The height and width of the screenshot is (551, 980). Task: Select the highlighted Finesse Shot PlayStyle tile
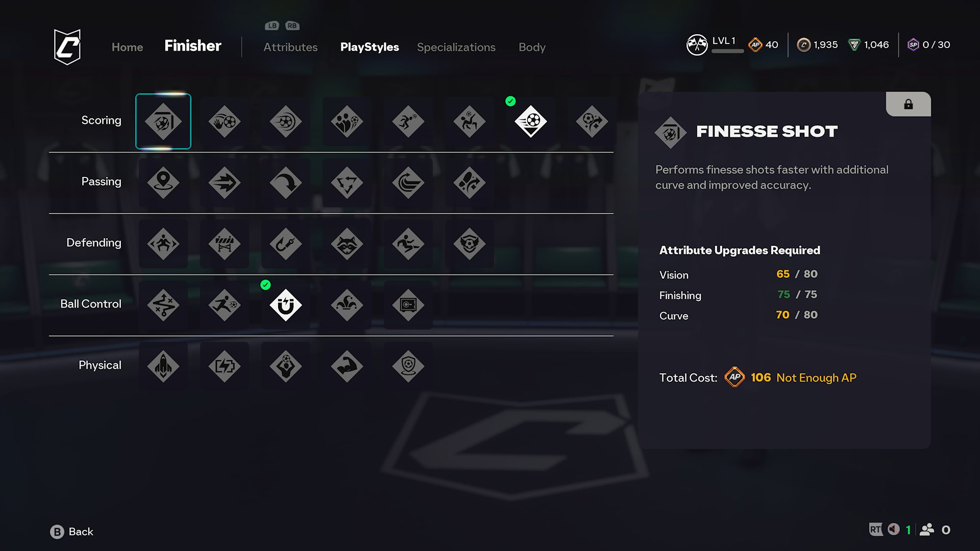[163, 121]
